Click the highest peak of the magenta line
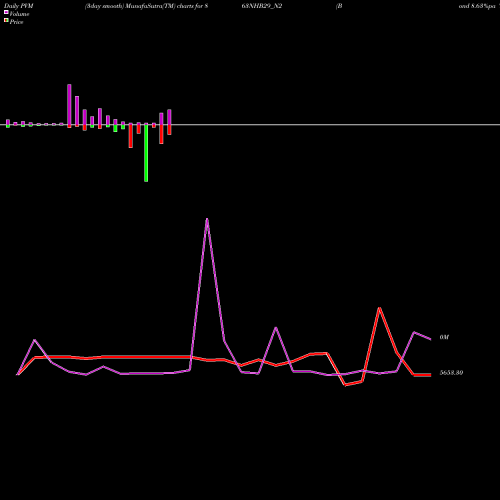The image size is (500, 500). pyautogui.click(x=207, y=219)
